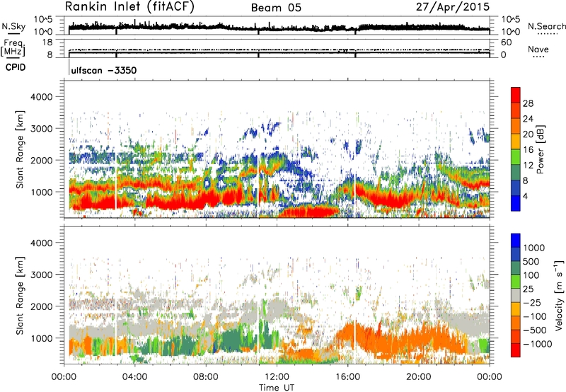Pick the 4–8 dB blue power segment

click(516, 188)
